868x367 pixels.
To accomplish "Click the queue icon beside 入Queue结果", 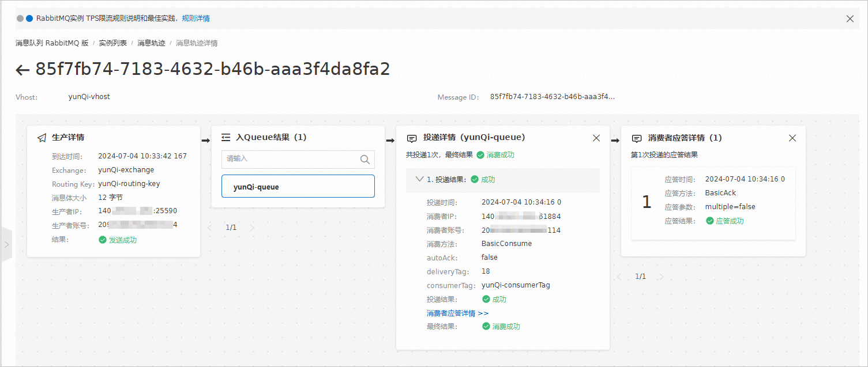I will click(x=226, y=138).
